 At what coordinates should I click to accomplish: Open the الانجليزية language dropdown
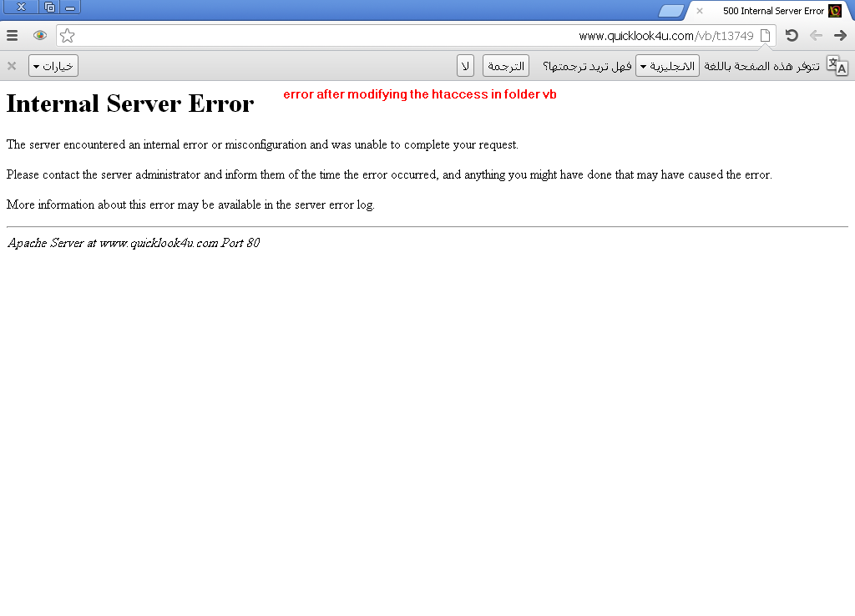point(667,66)
